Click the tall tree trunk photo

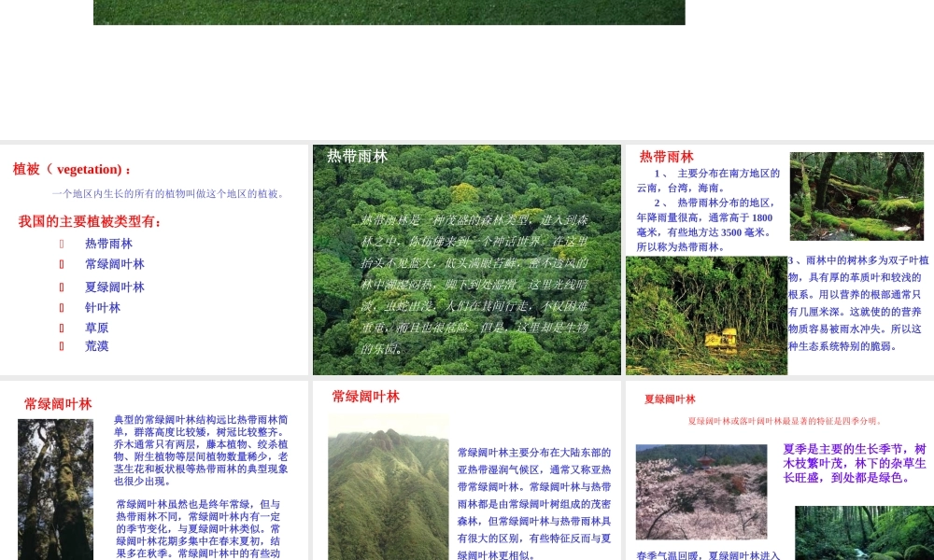click(x=55, y=489)
